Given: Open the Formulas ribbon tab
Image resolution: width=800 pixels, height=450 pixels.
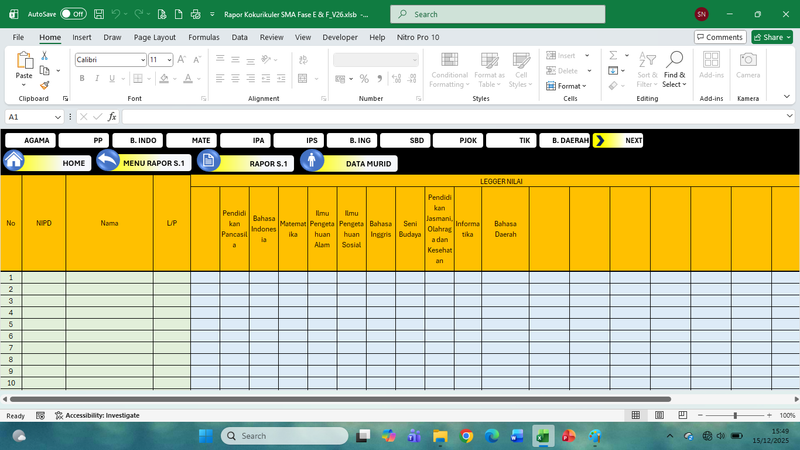Looking at the screenshot, I should 203,37.
